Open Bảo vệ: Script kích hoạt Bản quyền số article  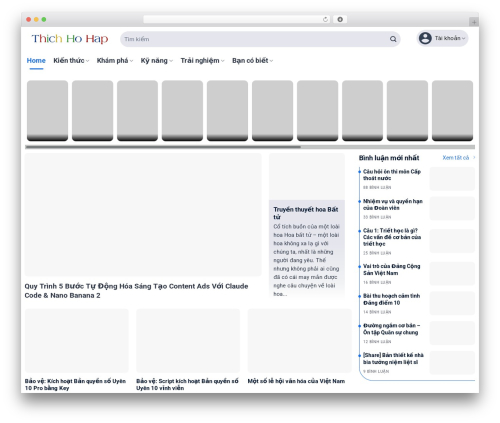[x=187, y=384]
